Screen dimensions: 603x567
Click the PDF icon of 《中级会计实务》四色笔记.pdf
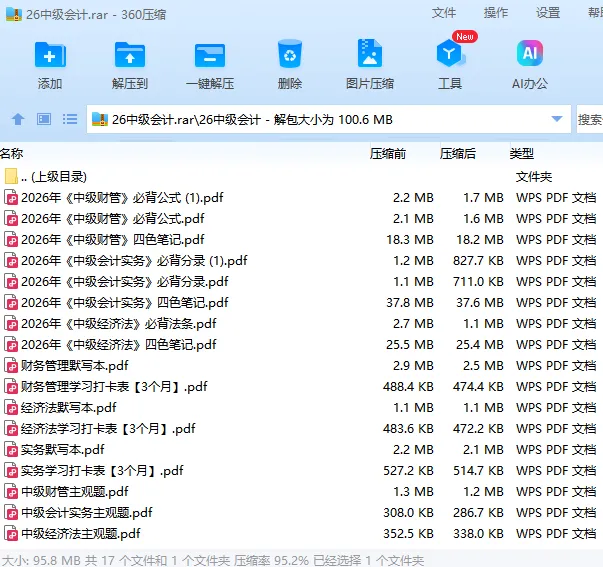click(12, 303)
